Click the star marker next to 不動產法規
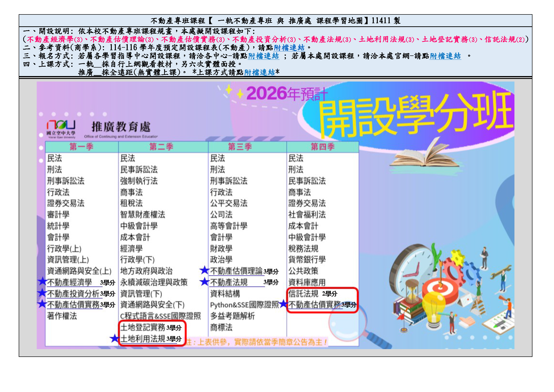Screen dimensions: 554x392 pyautogui.click(x=205, y=283)
